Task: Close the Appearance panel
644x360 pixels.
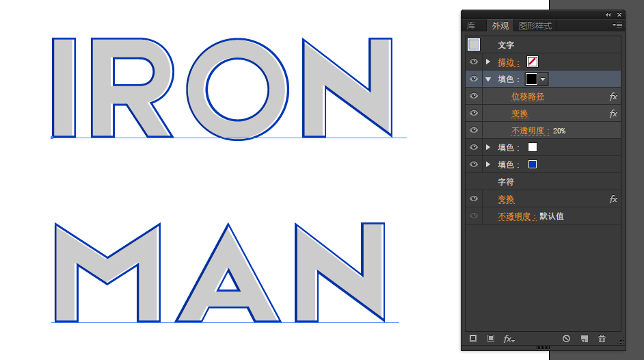Action: pyautogui.click(x=619, y=15)
